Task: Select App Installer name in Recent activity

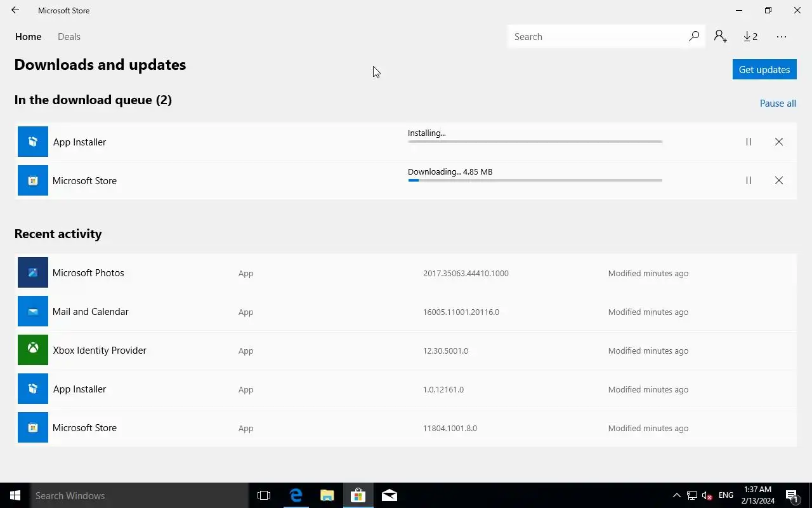Action: coord(79,389)
